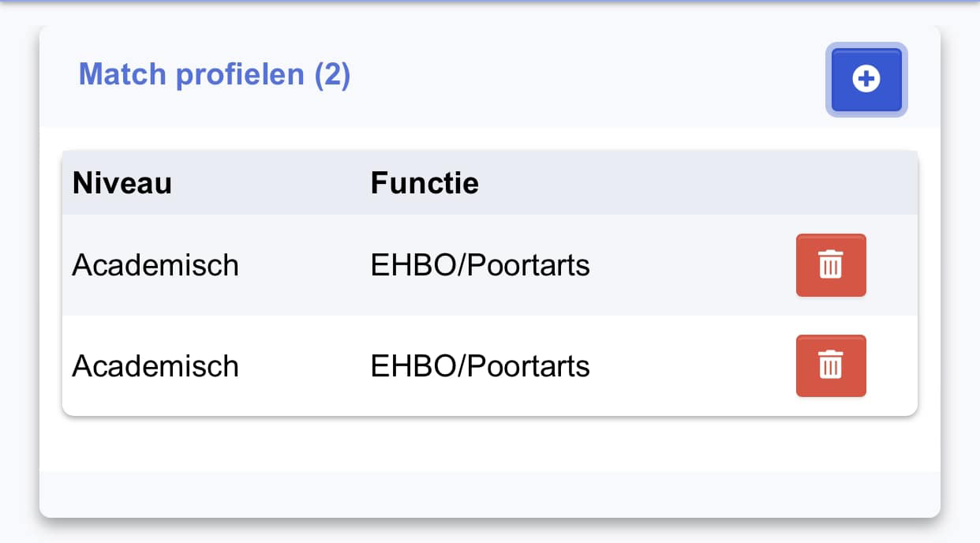The height and width of the screenshot is (543, 980).
Task: Click EHBO/Poortarts in the second row
Action: [x=481, y=366]
